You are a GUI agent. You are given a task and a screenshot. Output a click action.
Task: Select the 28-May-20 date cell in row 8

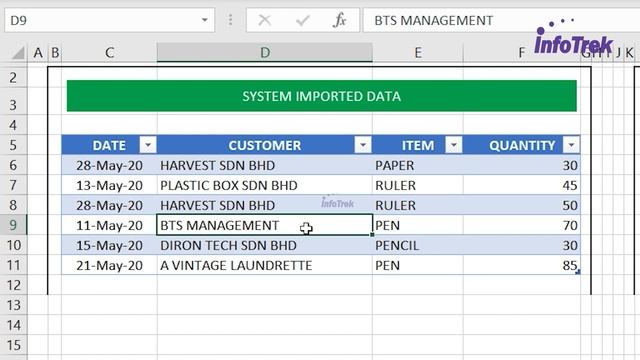coord(109,205)
